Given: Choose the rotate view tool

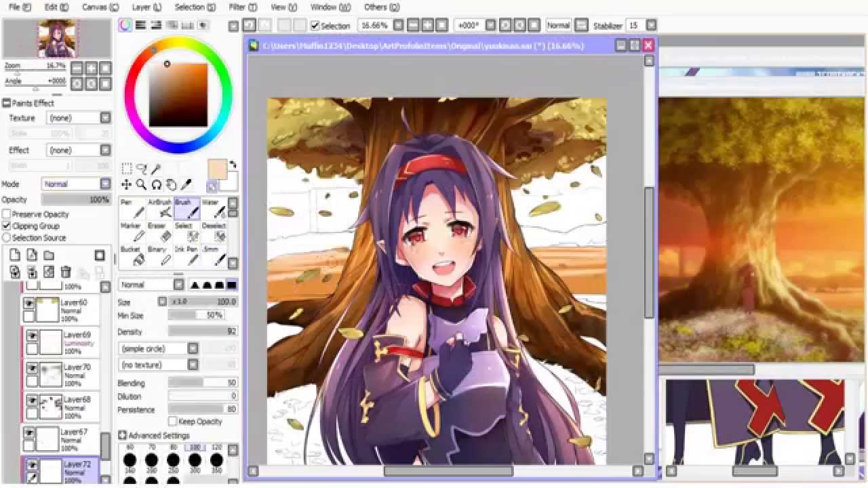Looking at the screenshot, I should click(157, 184).
